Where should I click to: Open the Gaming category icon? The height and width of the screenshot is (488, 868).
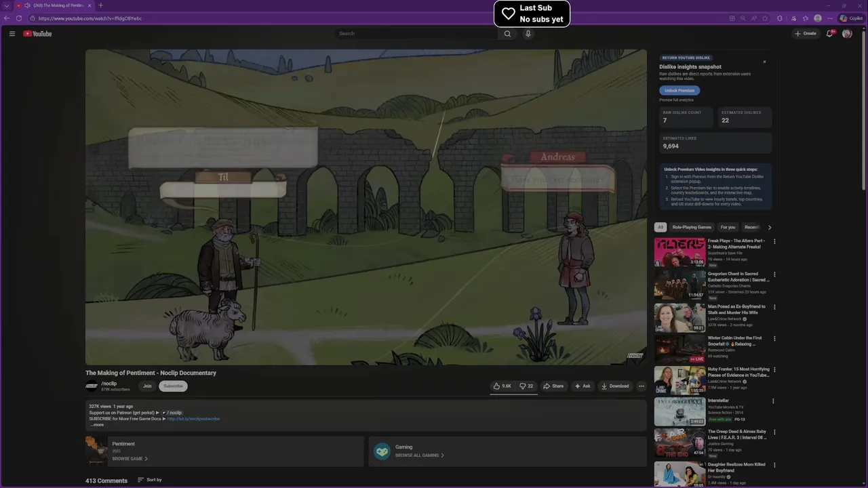click(382, 451)
